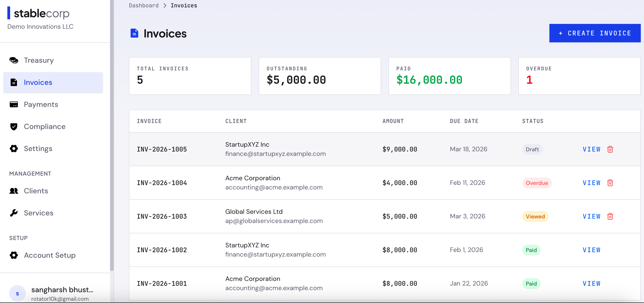Select the Services wrench icon
The width and height of the screenshot is (644, 303).
pyautogui.click(x=14, y=213)
